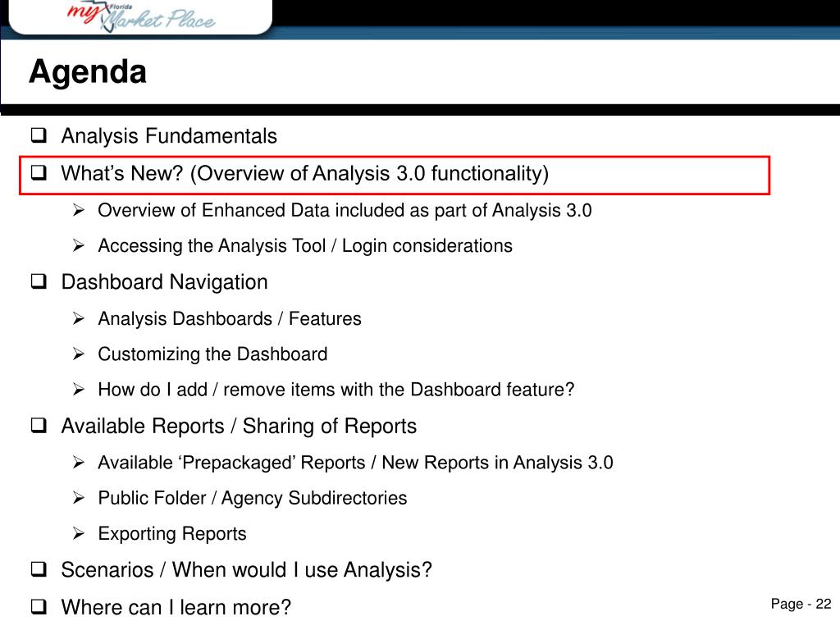Check the Analysis Fundamentals checkbox bullet
Viewport: 840px width, 630px height.
[39, 135]
